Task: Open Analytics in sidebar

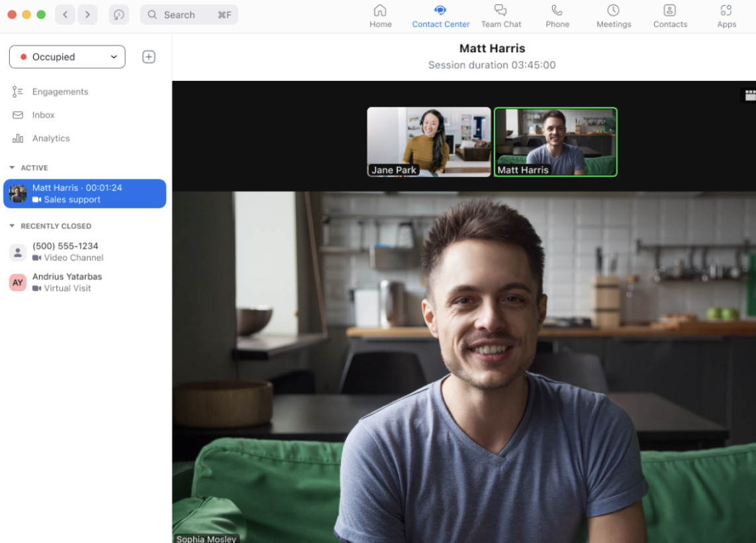Action: (50, 138)
